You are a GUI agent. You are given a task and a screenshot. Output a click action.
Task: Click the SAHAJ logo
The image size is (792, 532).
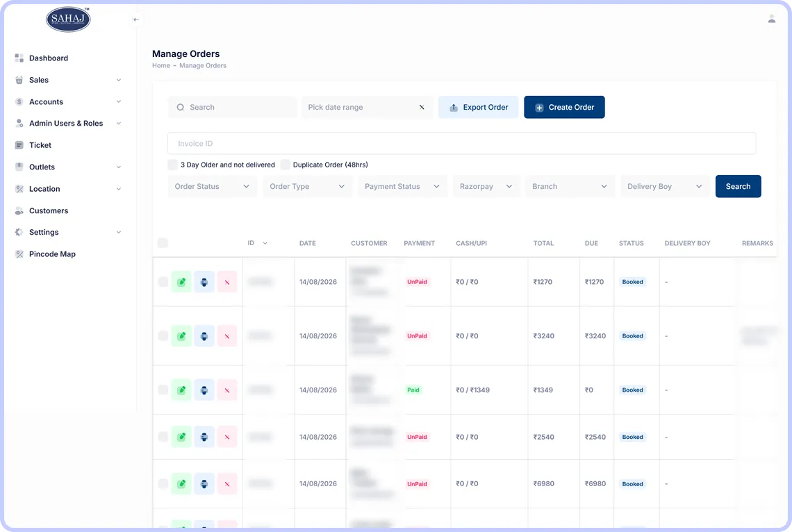pyautogui.click(x=68, y=19)
